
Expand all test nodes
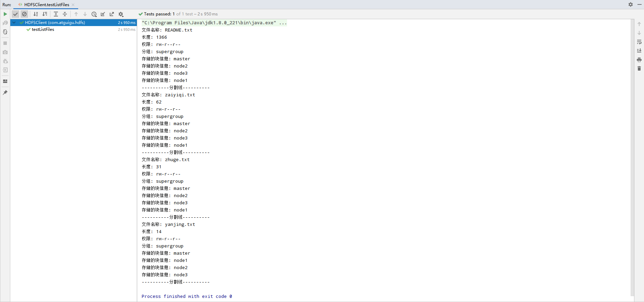[56, 14]
